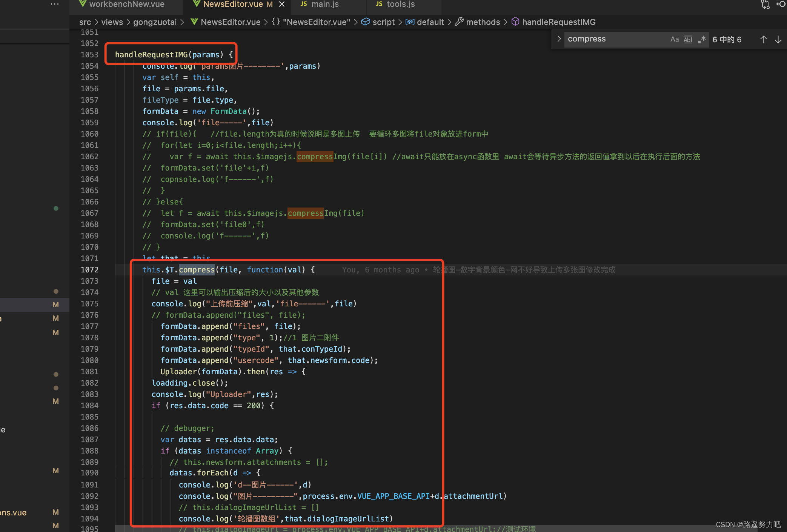The image size is (787, 532).
Task: Toggle Match Case in find widget
Action: pos(674,39)
